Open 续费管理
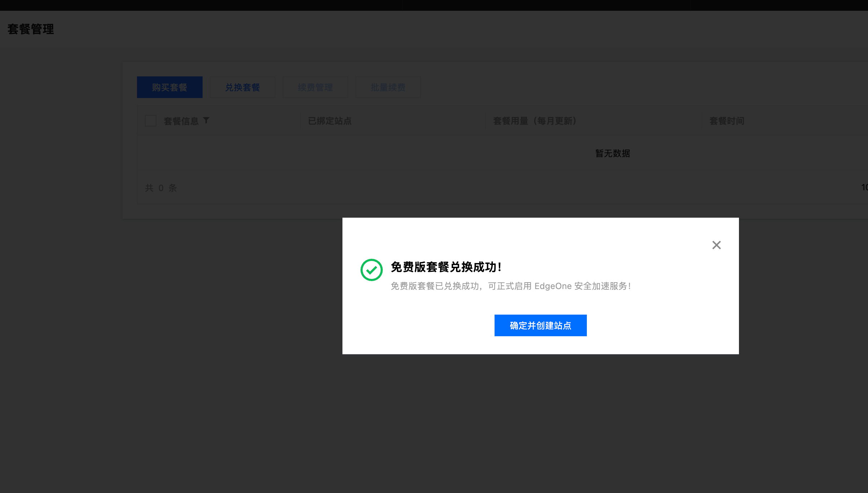 (x=315, y=87)
